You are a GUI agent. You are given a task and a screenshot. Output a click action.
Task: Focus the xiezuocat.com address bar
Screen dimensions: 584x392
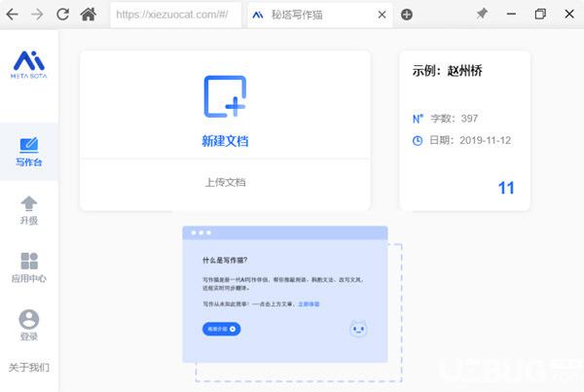[175, 15]
